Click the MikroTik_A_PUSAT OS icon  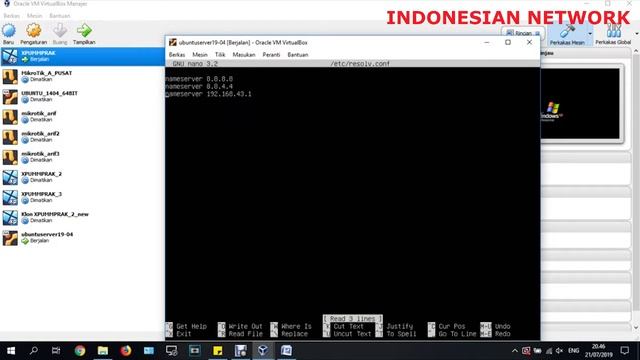click(10, 77)
